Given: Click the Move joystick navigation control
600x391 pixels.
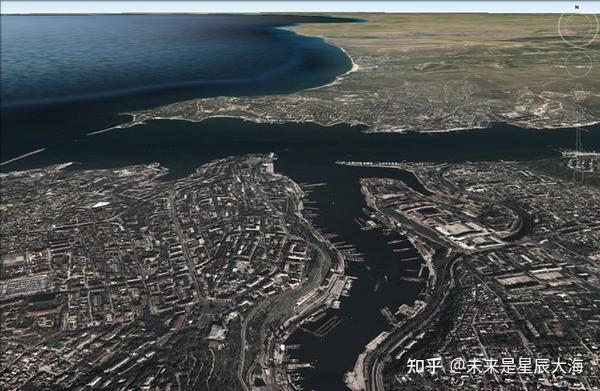Looking at the screenshot, I should (579, 64).
